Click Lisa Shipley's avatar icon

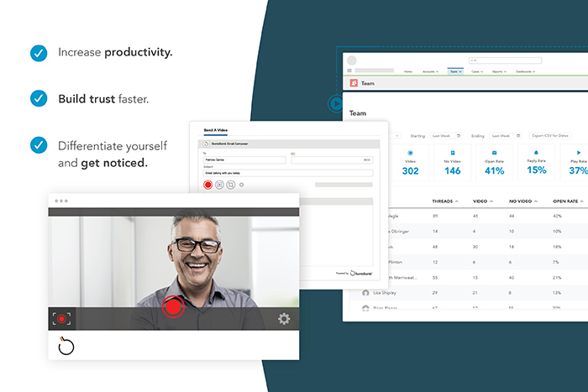pos(365,293)
